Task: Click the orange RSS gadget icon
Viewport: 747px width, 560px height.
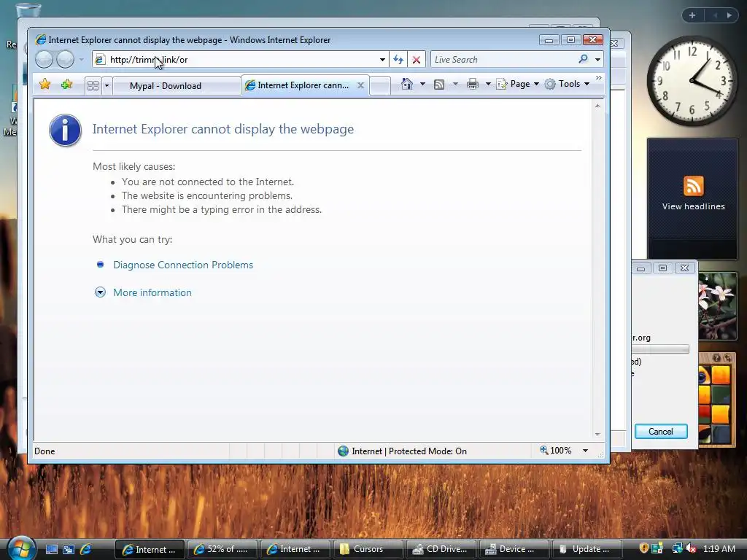Action: pos(693,186)
